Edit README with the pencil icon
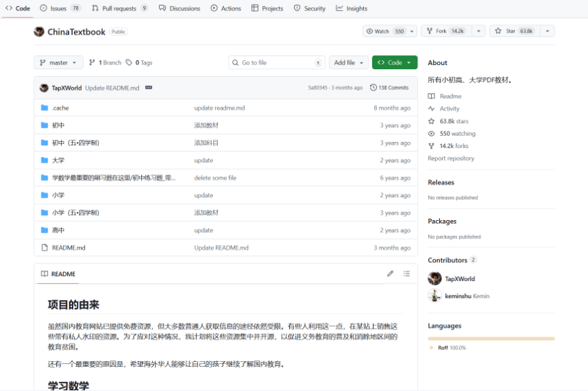Viewport: 588px width, 391px height. (x=390, y=273)
